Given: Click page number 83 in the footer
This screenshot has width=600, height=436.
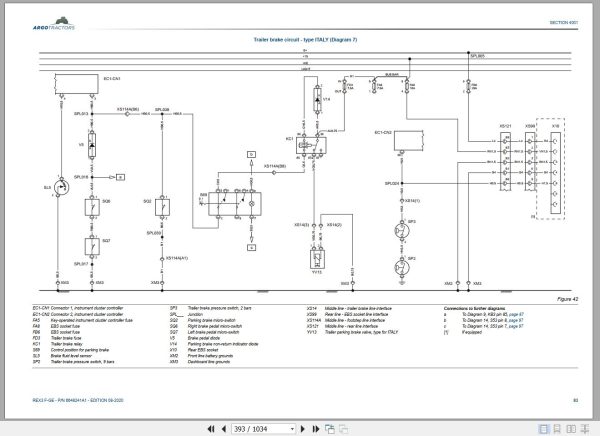Looking at the screenshot, I should [576, 400].
